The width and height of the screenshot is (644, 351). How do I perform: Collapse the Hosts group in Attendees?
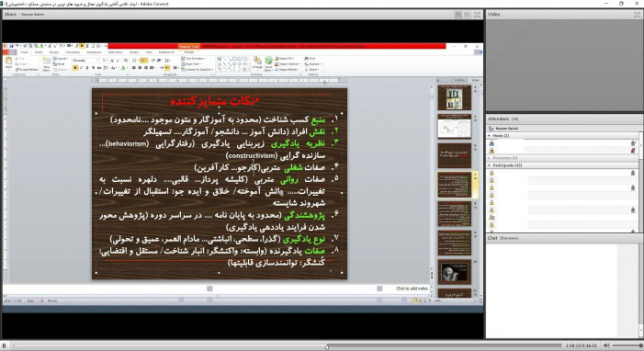(489, 136)
